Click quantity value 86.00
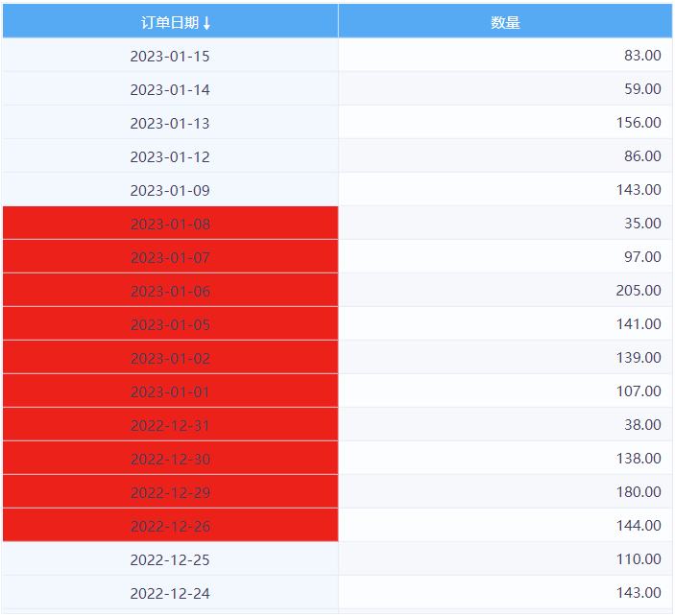The height and width of the screenshot is (616, 675). pos(642,155)
